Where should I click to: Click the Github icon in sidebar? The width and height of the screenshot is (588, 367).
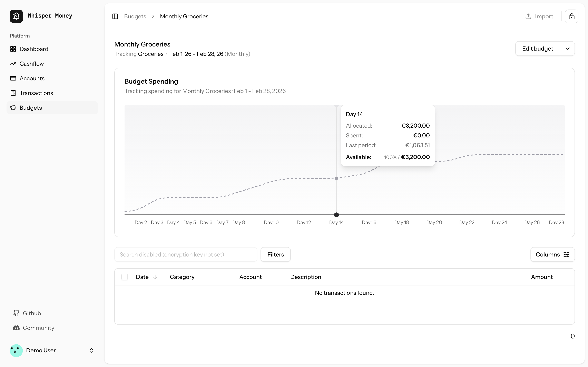tap(16, 313)
